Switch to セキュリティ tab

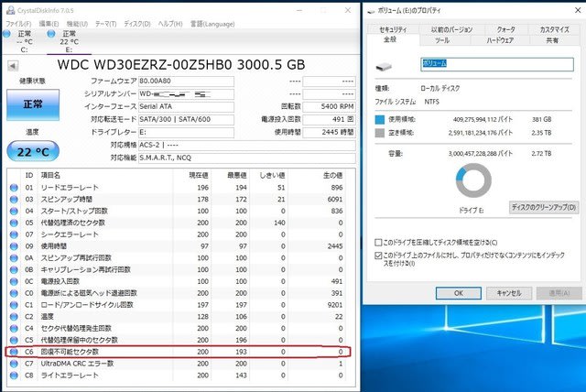pyautogui.click(x=393, y=29)
